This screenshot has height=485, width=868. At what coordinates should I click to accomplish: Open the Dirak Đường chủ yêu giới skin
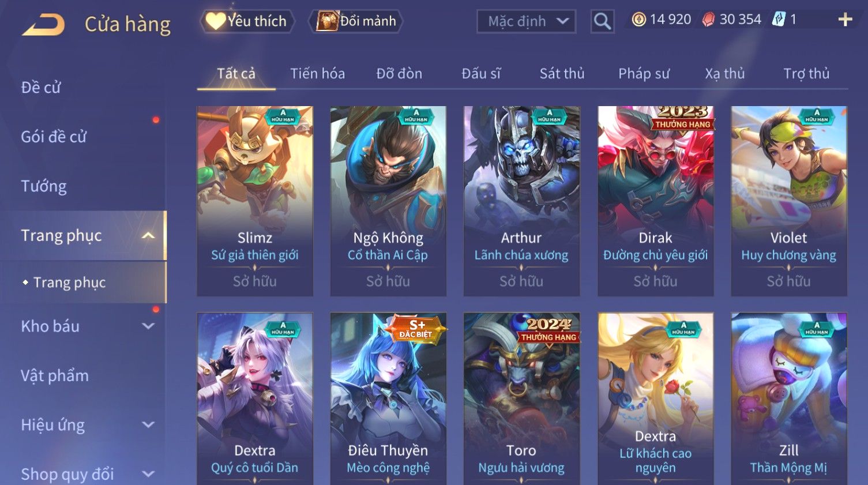pyautogui.click(x=655, y=201)
